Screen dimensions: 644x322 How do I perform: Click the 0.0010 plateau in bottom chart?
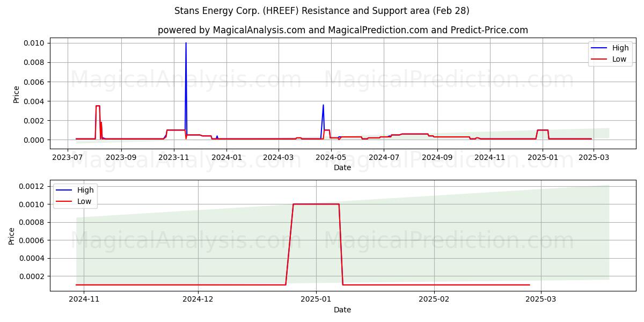point(316,204)
